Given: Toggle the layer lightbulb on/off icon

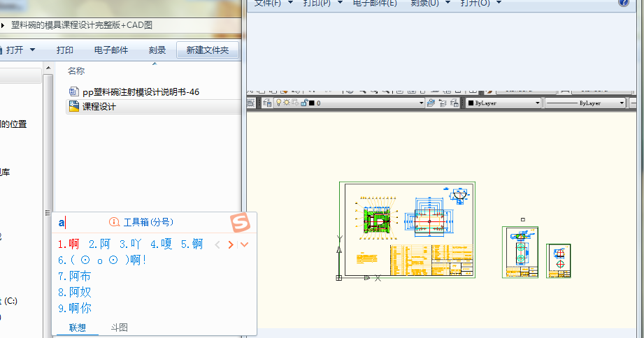Looking at the screenshot, I should click(278, 103).
